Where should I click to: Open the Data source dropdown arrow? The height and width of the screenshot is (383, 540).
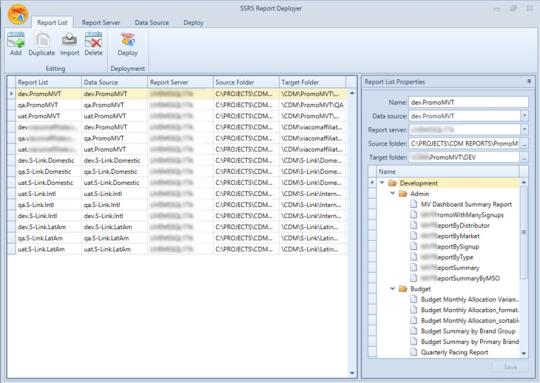click(524, 116)
